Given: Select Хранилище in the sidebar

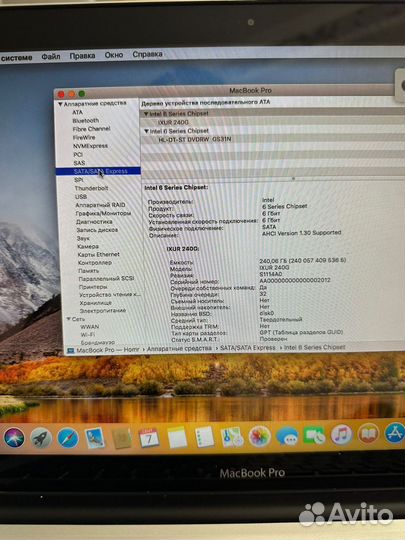Looking at the screenshot, I should click(95, 303).
